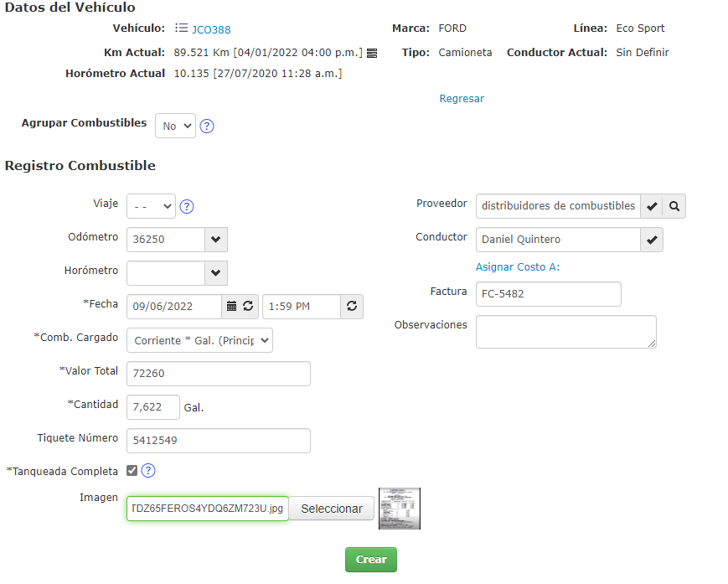The height and width of the screenshot is (584, 728).
Task: Refresh the time field to current time
Action: [352, 307]
